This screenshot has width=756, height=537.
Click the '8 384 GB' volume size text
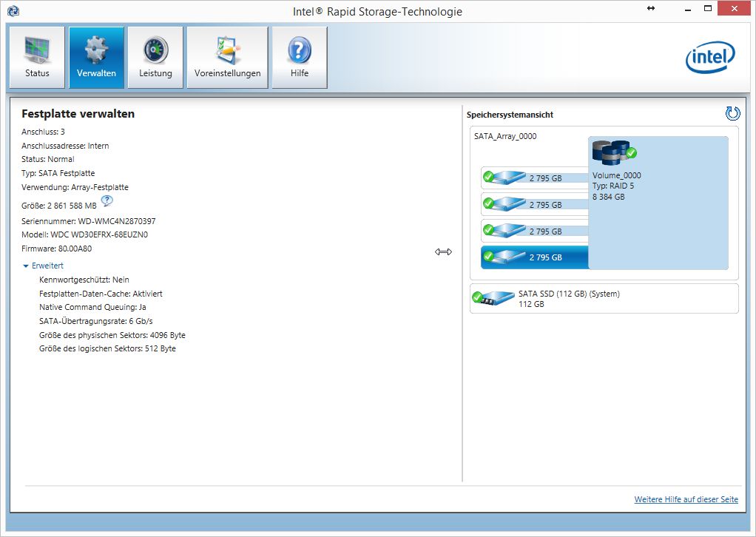click(x=609, y=197)
